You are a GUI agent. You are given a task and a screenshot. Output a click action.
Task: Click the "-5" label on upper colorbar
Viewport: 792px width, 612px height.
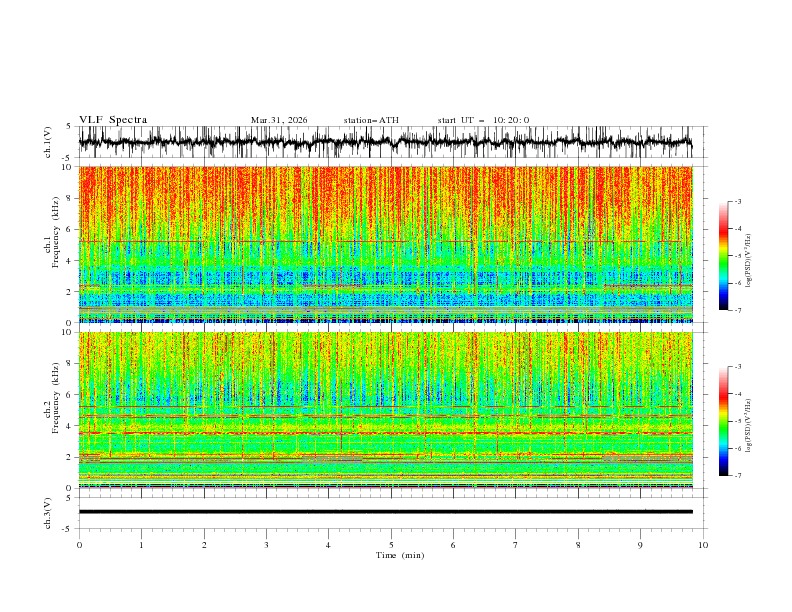pyautogui.click(x=737, y=256)
